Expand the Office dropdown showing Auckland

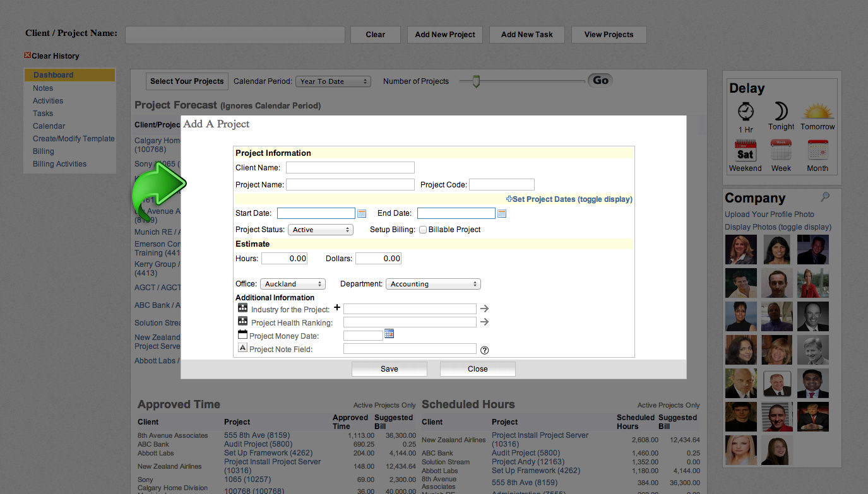tap(293, 284)
